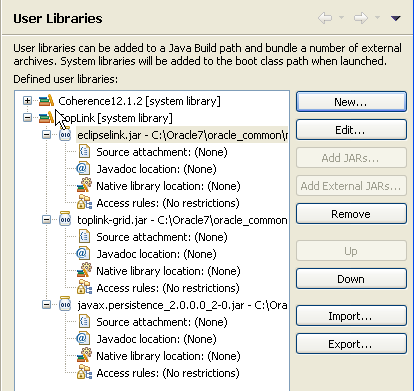
Task: Select toplink-grid.jar Javadoc location: (None) text
Action: tap(156, 254)
